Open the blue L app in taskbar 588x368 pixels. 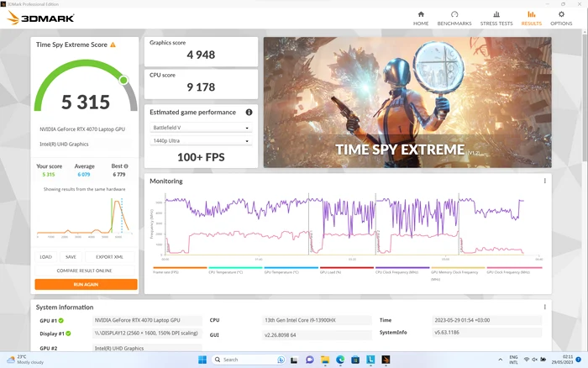click(370, 360)
